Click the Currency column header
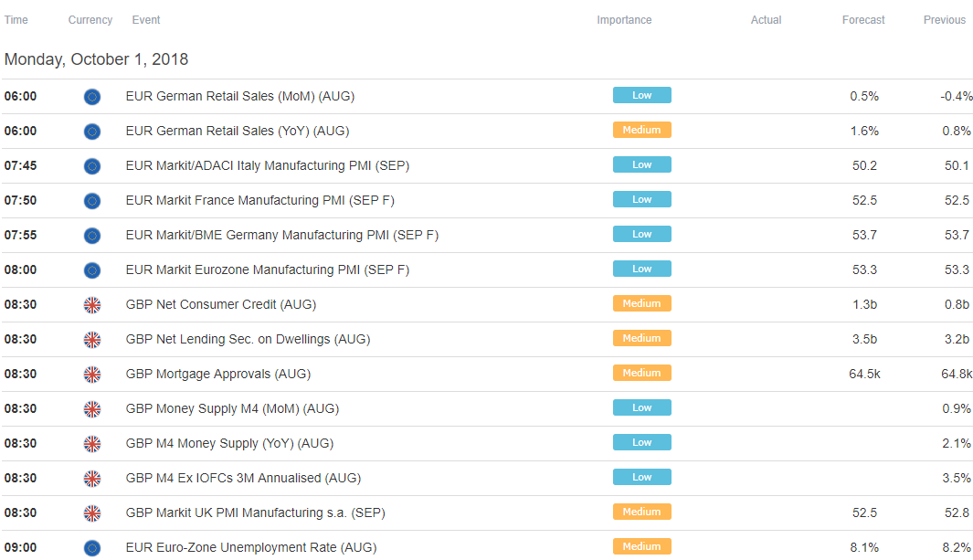The height and width of the screenshot is (560, 973). click(90, 20)
